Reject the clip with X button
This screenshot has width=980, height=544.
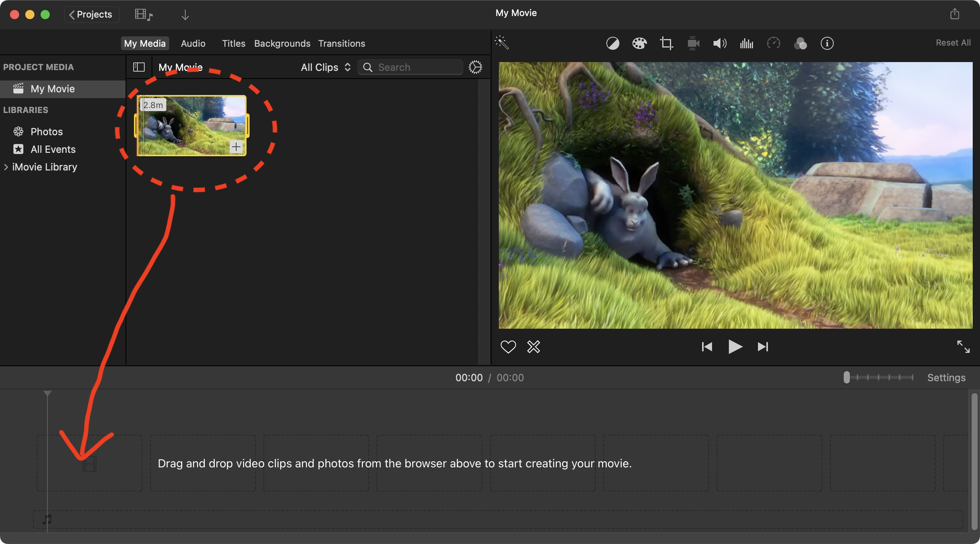533,347
